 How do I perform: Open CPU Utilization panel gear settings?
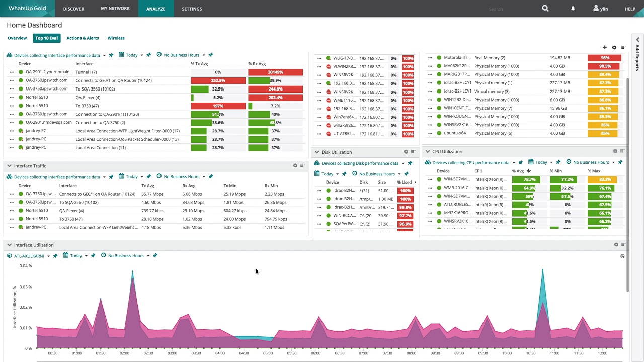point(615,151)
